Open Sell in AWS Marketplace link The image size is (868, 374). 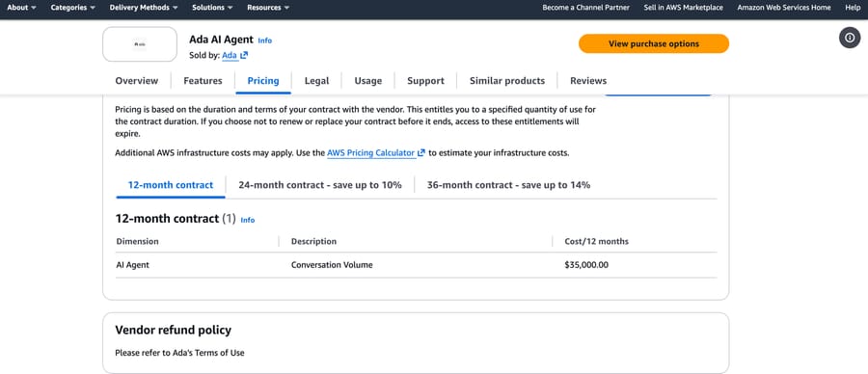pyautogui.click(x=684, y=8)
